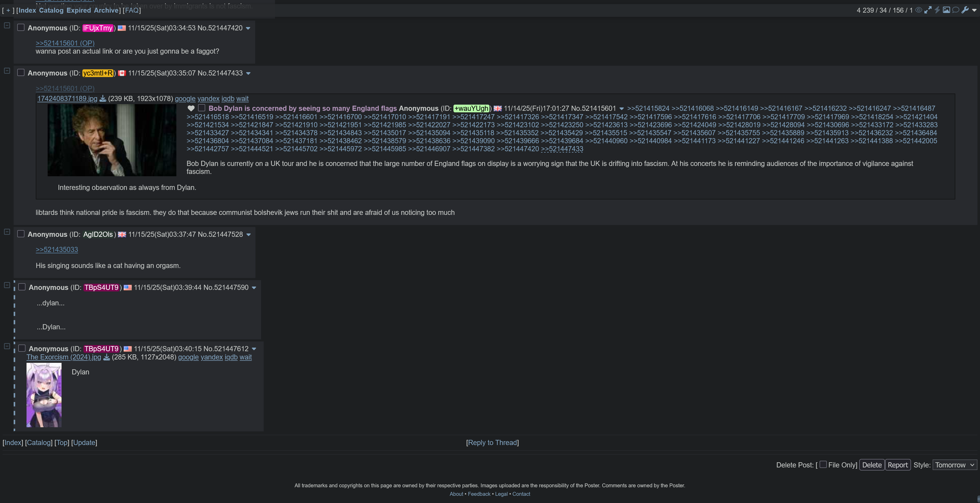
Task: Click the speech bubble icon in header
Action: [956, 10]
